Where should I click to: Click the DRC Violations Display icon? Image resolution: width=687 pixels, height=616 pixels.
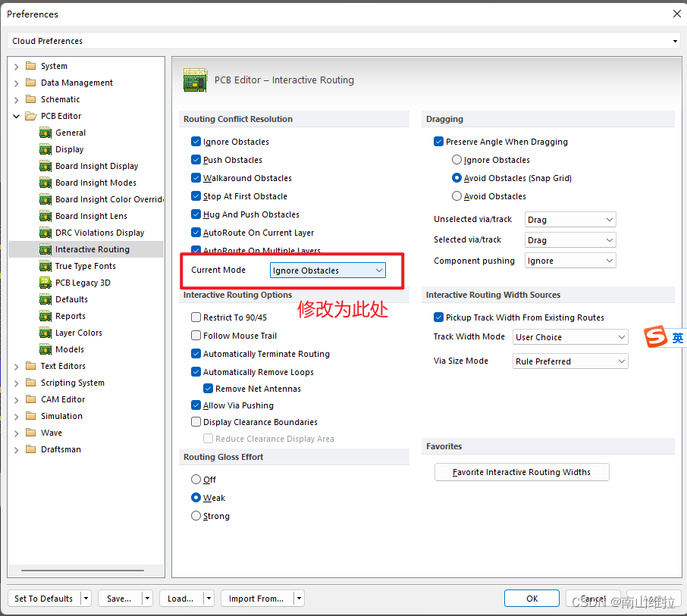pos(45,233)
